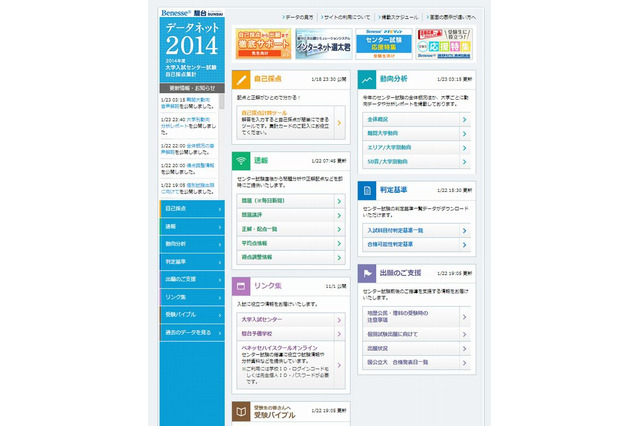Click the green arrow on the 得点調整情報 row
The height and width of the screenshot is (426, 640).
click(x=339, y=257)
